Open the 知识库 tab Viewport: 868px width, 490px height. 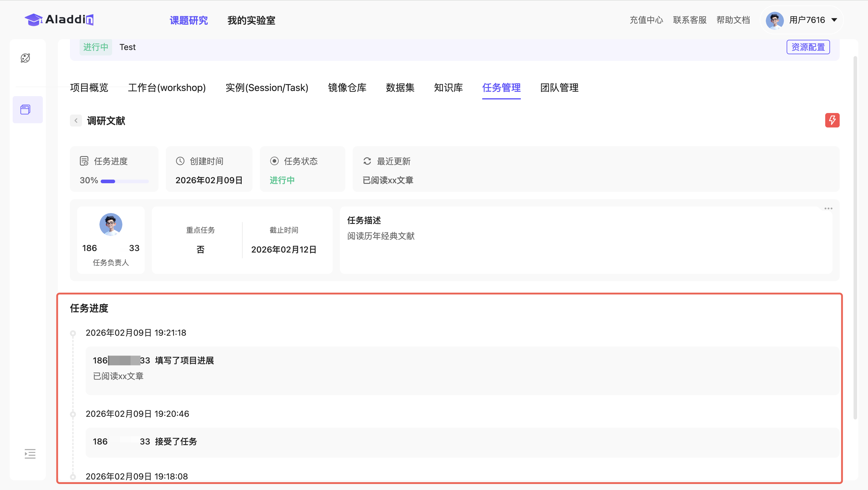coord(448,88)
